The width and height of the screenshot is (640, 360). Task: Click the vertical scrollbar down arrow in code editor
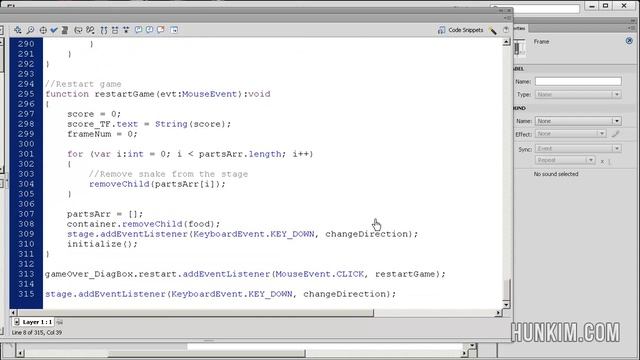tap(506, 305)
